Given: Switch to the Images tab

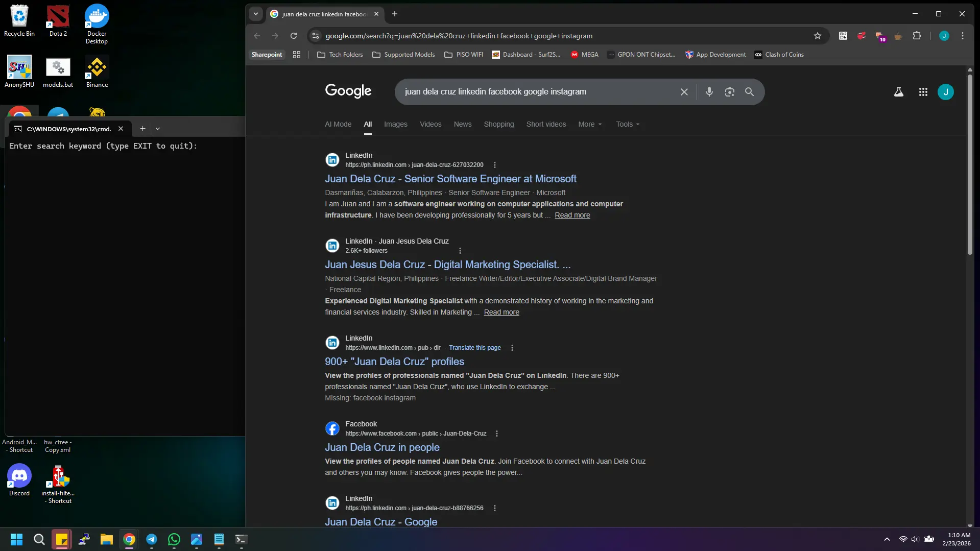Looking at the screenshot, I should point(395,124).
